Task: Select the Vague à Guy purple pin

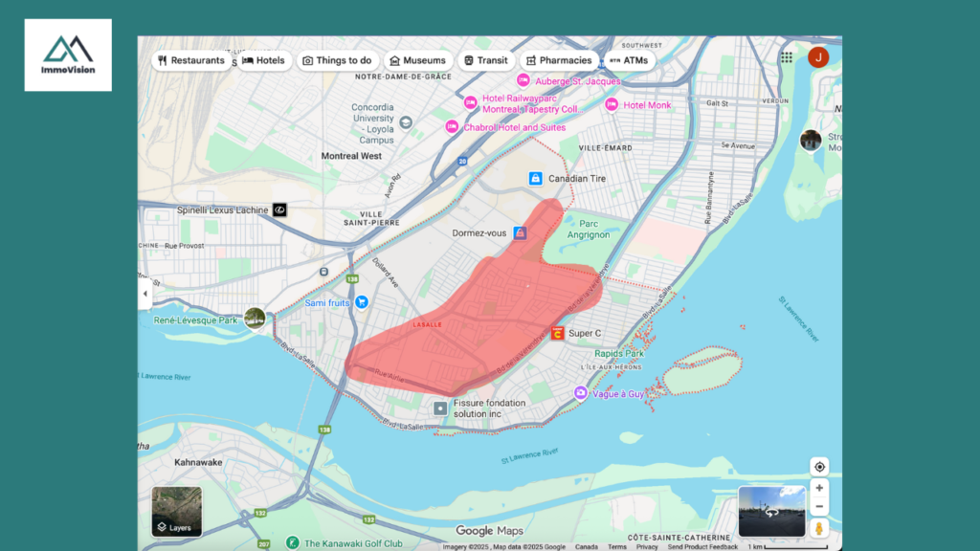Action: tap(580, 393)
